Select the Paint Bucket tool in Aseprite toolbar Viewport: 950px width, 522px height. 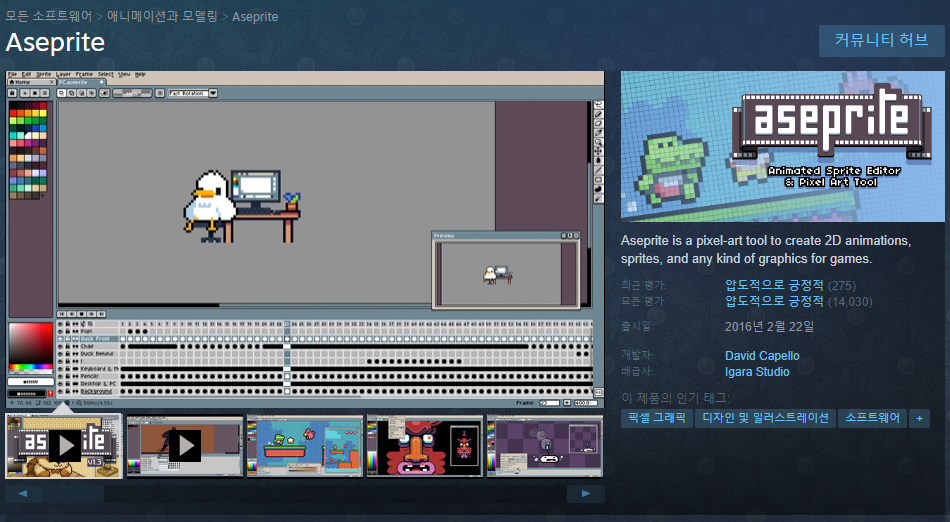(599, 160)
